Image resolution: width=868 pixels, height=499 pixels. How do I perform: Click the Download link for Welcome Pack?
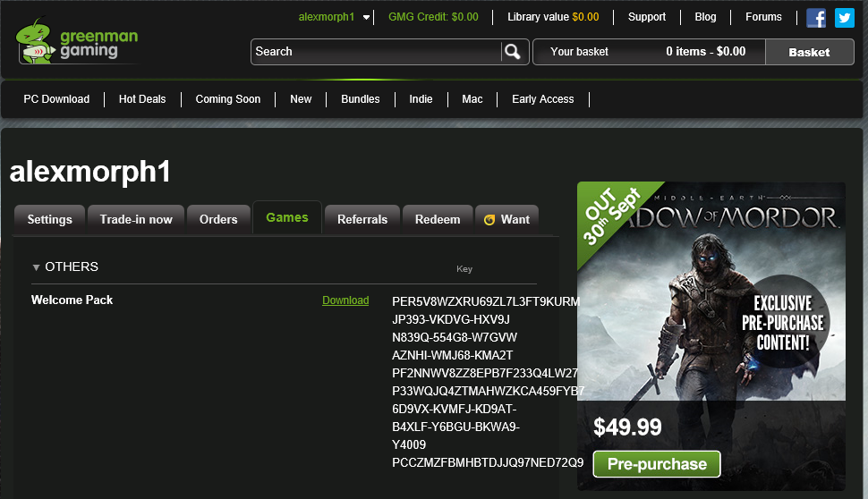[345, 300]
